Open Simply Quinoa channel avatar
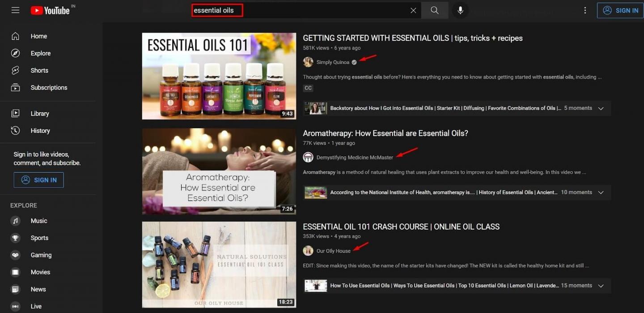This screenshot has height=313, width=644. (308, 62)
